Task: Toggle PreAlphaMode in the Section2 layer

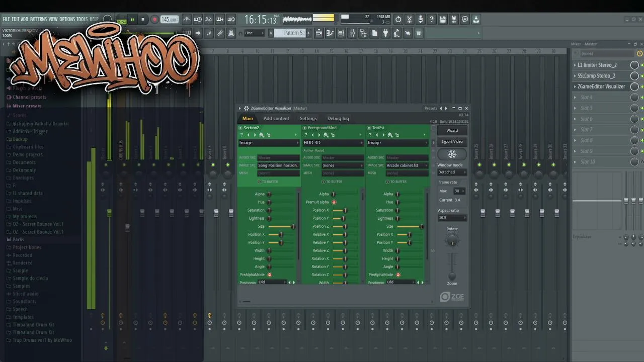Action: point(270,275)
